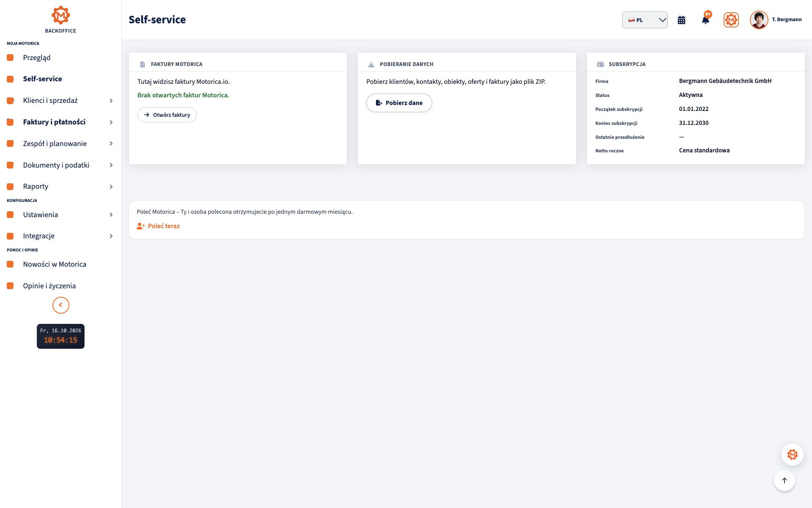Click orange icon beside Raporty
Image resolution: width=812 pixels, height=508 pixels.
pos(11,186)
